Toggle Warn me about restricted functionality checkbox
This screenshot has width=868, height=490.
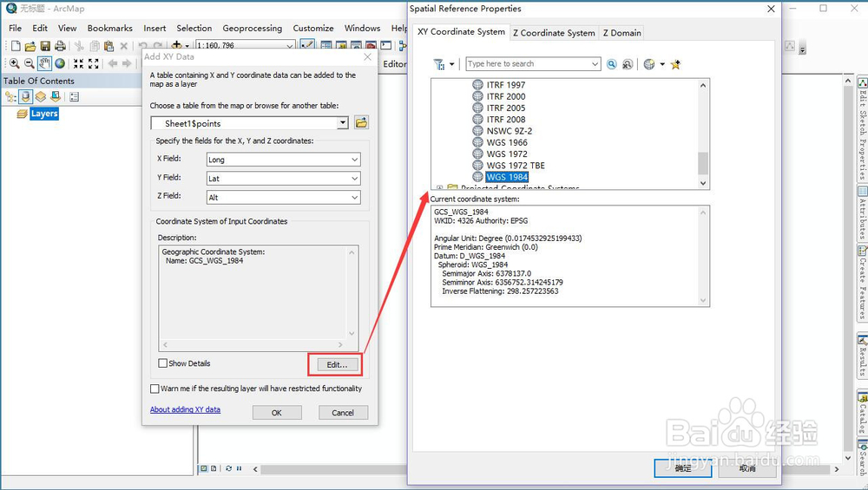click(x=155, y=389)
